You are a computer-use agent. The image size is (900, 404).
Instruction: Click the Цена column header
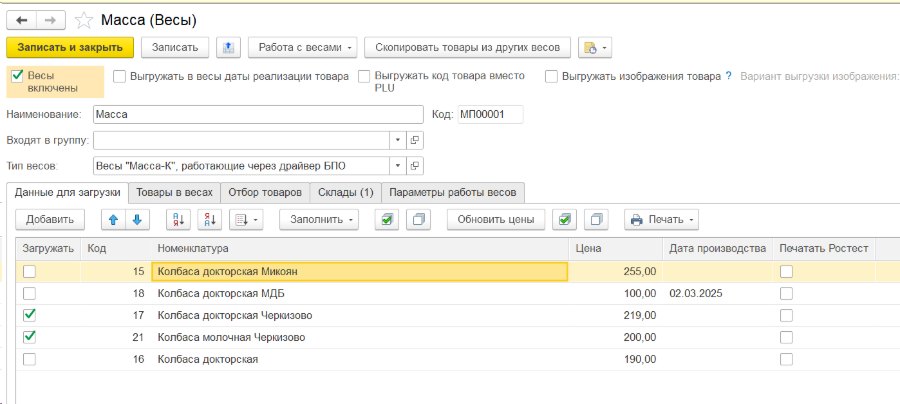tap(615, 248)
